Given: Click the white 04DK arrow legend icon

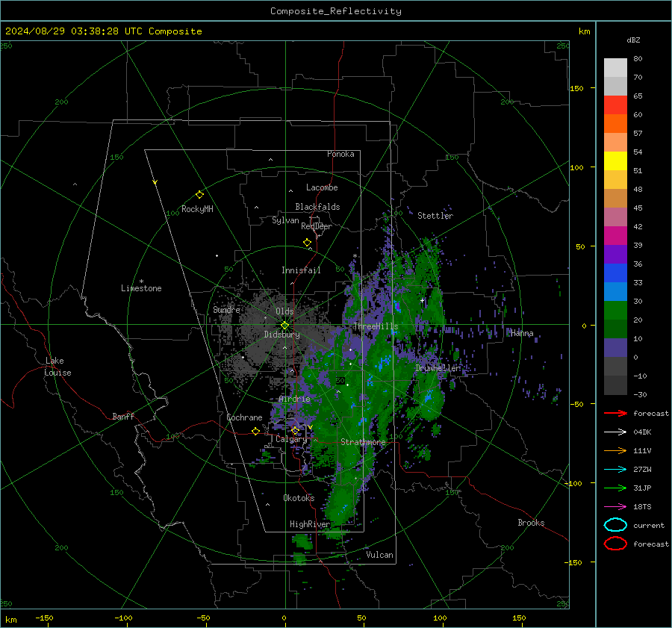Looking at the screenshot, I should click(615, 432).
